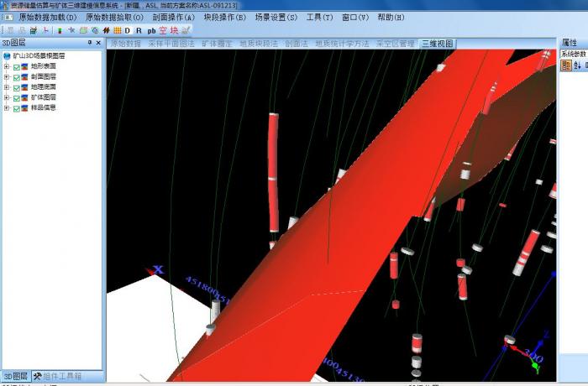Image resolution: width=588 pixels, height=386 pixels.
Task: Click the 'D' toolbar icon
Action: [x=128, y=30]
